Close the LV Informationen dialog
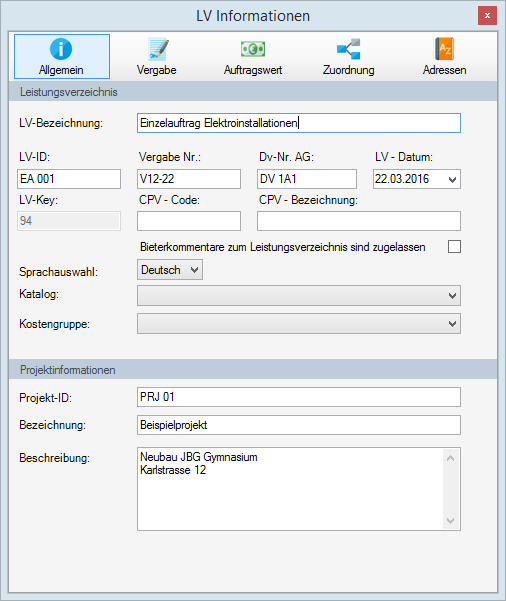This screenshot has width=506, height=601. [487, 16]
